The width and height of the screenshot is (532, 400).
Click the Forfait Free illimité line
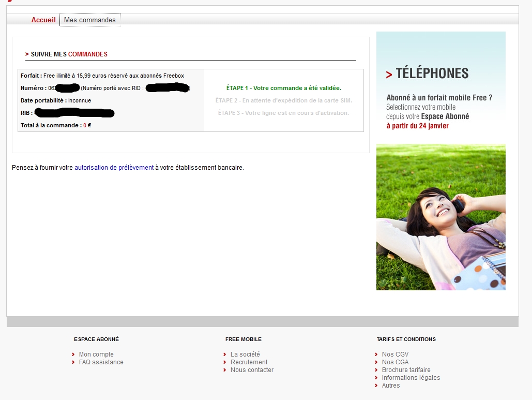click(102, 76)
